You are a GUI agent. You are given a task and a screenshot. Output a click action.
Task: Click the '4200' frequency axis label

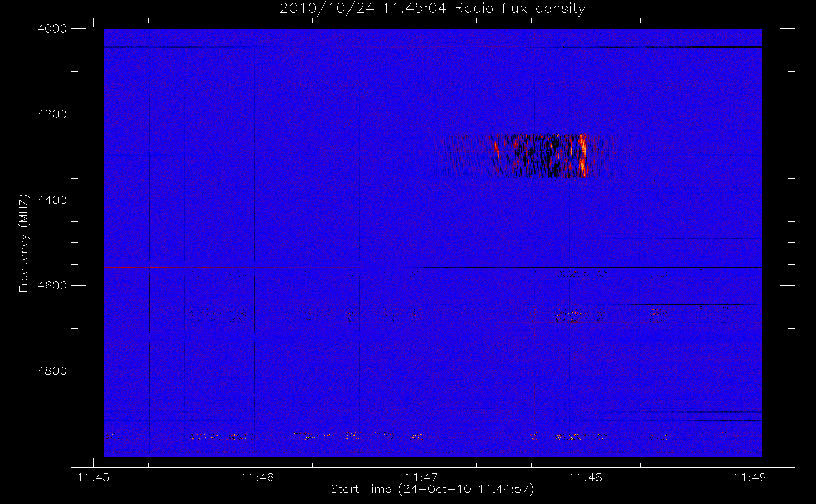[52, 114]
